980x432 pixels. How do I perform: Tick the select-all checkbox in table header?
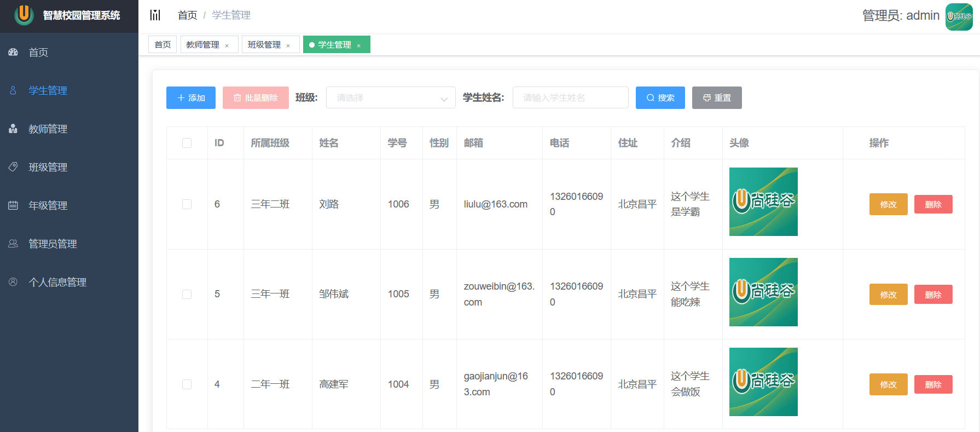[x=187, y=143]
